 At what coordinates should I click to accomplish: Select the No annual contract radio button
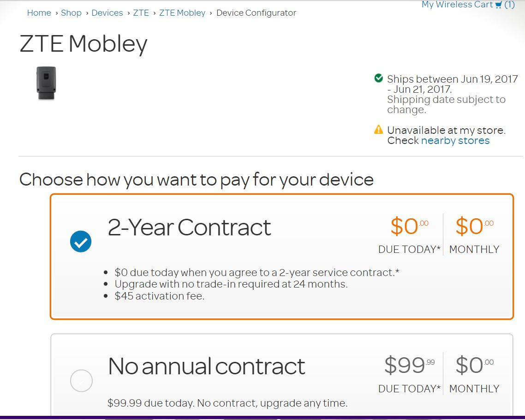point(81,381)
